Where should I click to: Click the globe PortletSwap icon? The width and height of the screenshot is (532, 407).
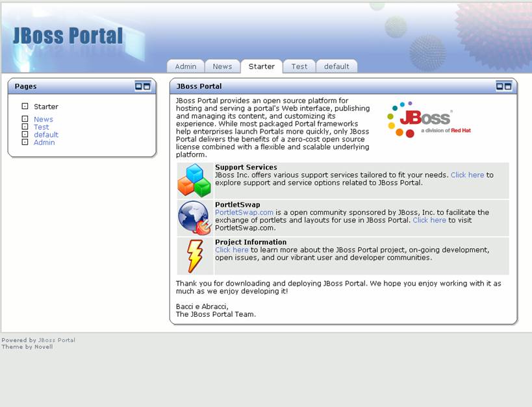(195, 217)
